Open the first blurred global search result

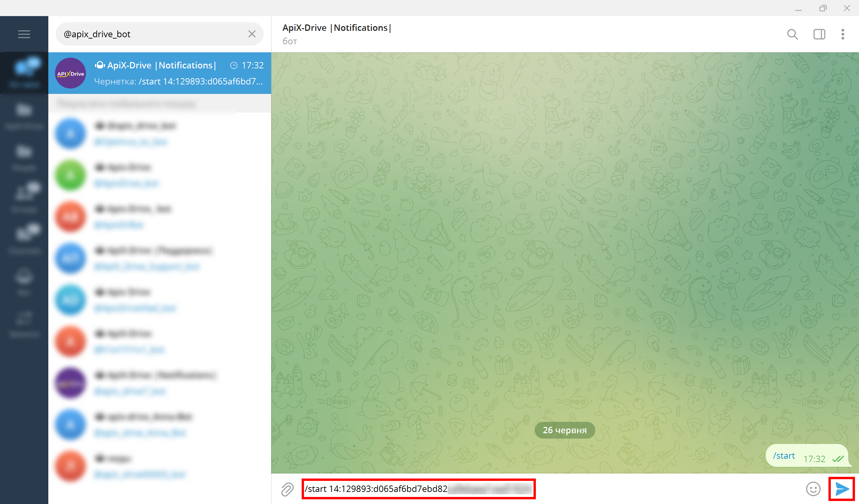coord(159,133)
